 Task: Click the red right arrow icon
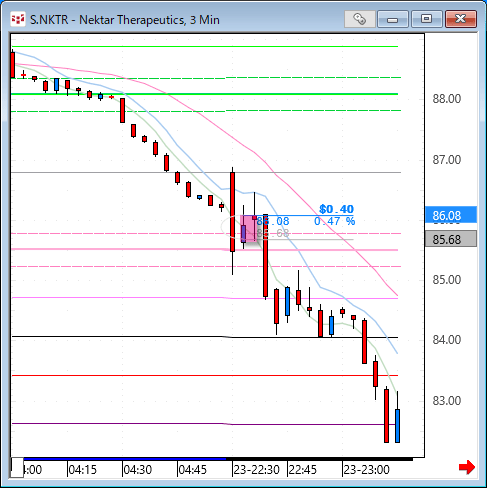[467, 467]
